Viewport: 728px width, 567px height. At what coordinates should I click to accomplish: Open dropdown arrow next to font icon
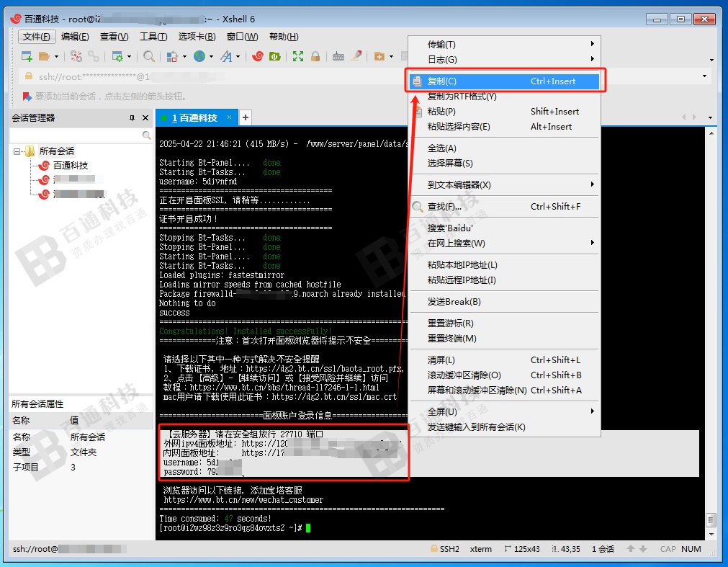point(238,57)
